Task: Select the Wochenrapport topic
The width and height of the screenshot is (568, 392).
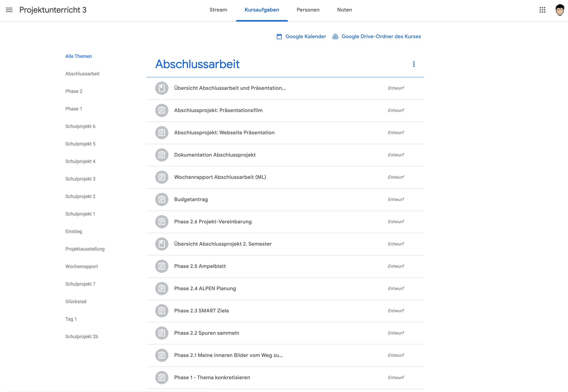Action: [82, 266]
